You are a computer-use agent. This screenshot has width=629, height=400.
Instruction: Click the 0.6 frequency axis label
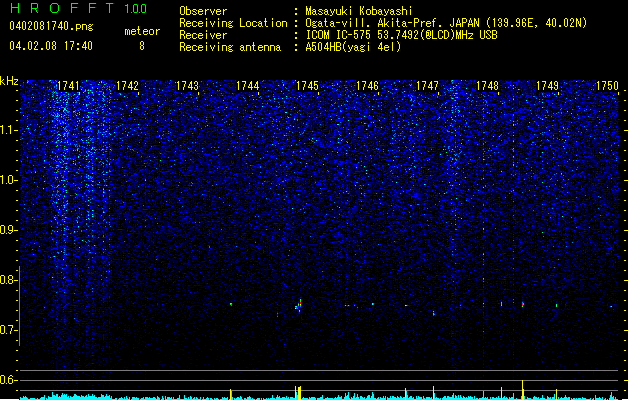8,380
